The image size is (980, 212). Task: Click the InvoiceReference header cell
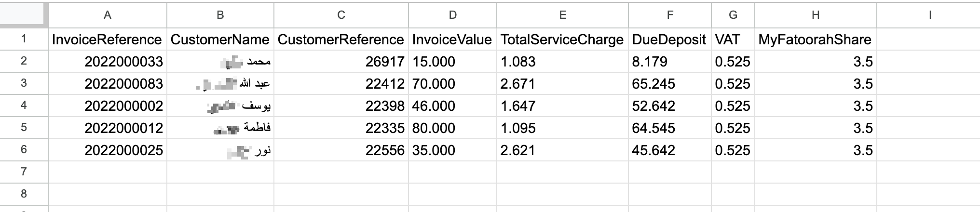pyautogui.click(x=108, y=39)
